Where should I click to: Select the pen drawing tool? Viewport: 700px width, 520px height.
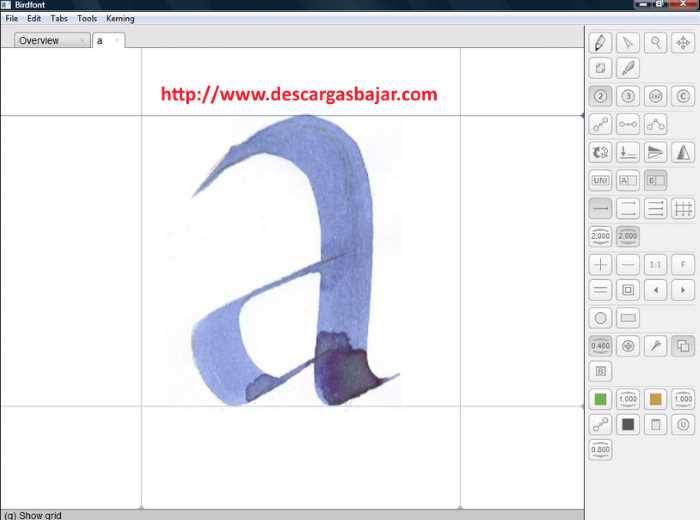(600, 43)
